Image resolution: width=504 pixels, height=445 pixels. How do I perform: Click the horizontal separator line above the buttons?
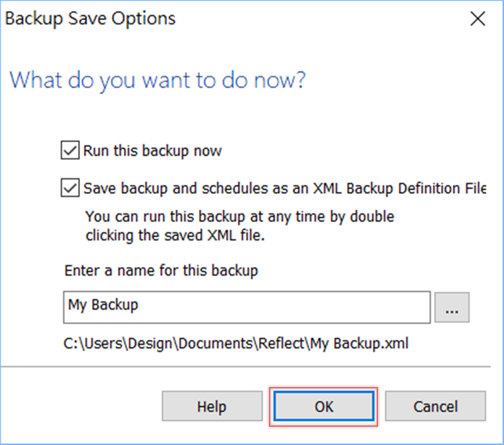(x=245, y=366)
